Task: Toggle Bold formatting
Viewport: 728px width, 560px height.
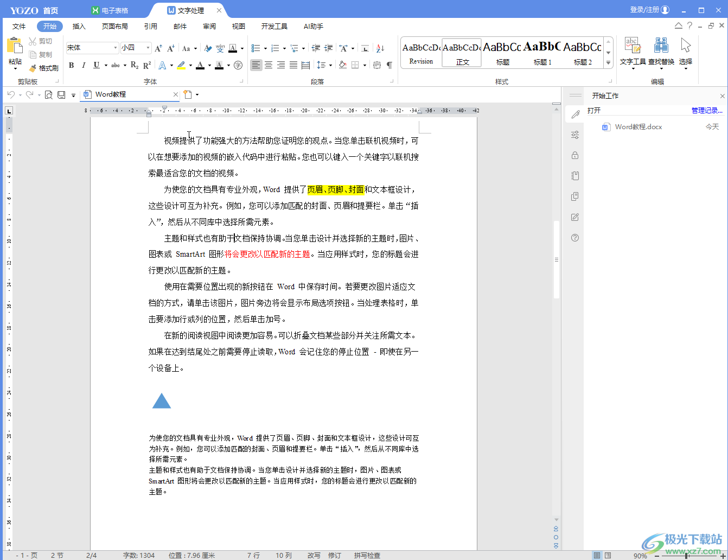Action: pyautogui.click(x=71, y=66)
